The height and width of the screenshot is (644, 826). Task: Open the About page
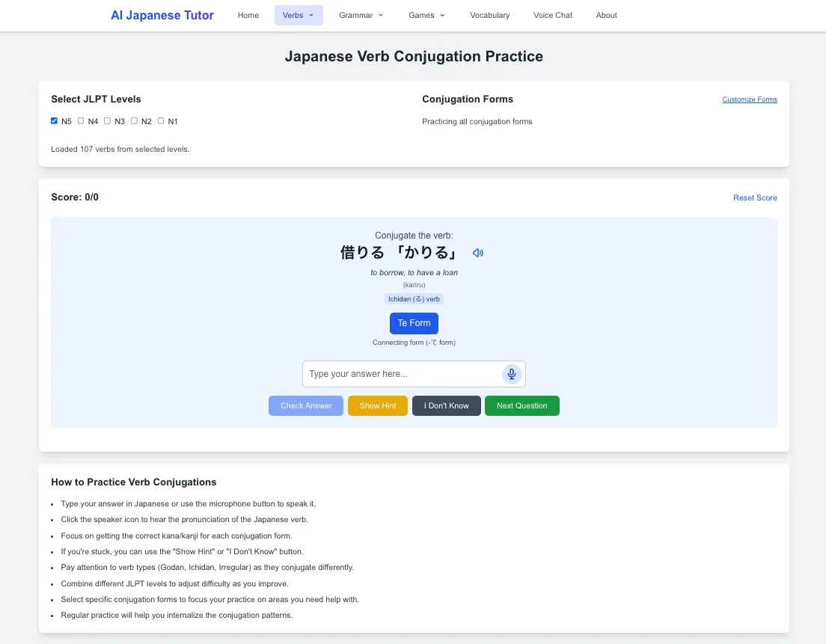(x=606, y=15)
